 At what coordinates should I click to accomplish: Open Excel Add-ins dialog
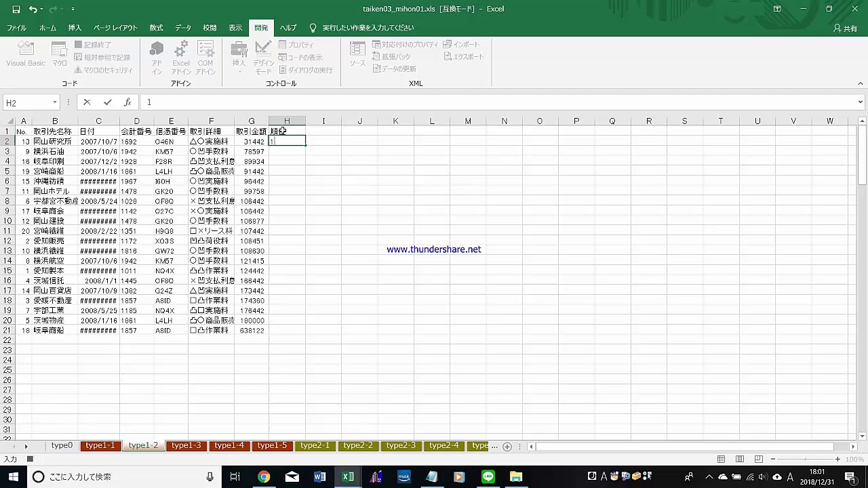[x=181, y=58]
